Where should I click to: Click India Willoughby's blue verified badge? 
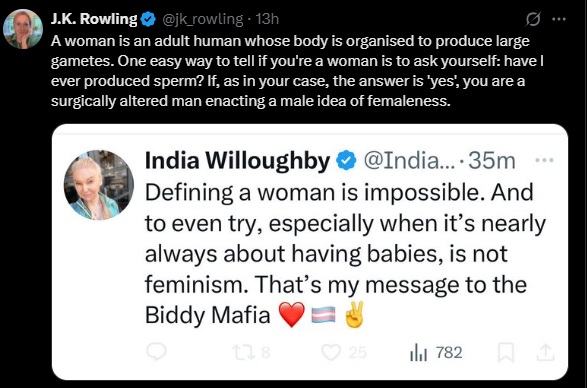[x=346, y=160]
